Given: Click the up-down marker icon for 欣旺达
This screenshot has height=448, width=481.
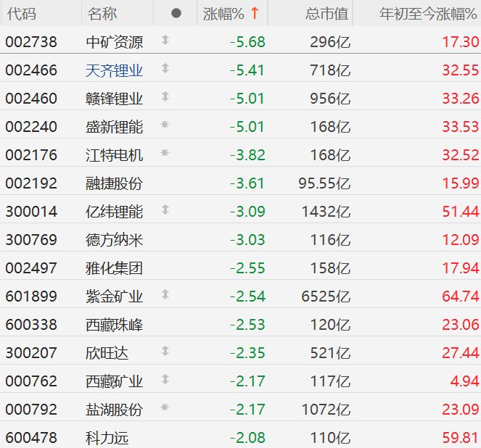Looking at the screenshot, I should coord(165,351).
